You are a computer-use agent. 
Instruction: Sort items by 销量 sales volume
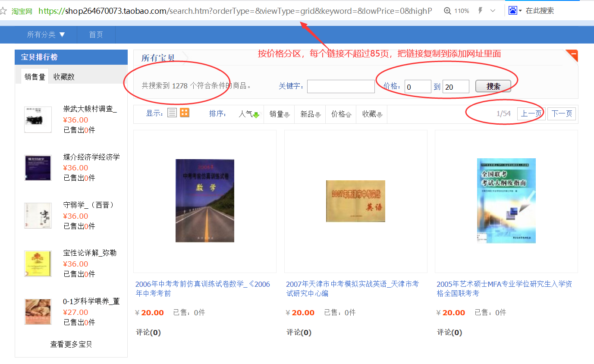click(x=279, y=114)
